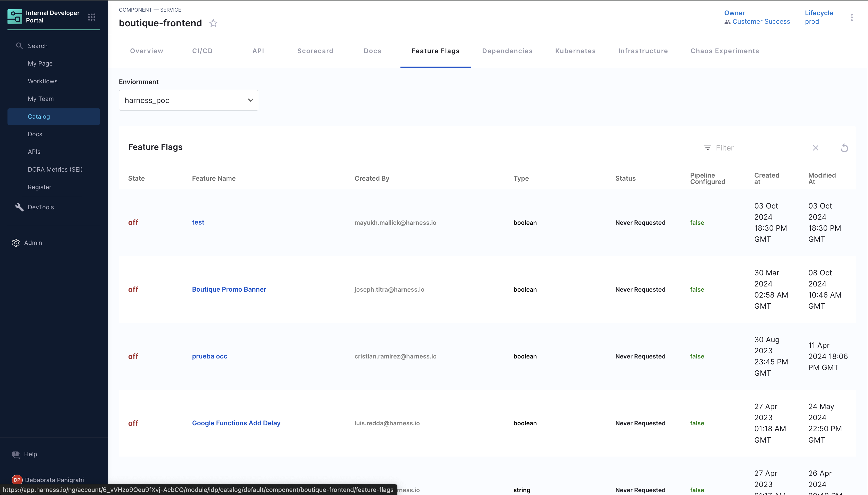Open the Boutique Promo Banner flag link

[x=229, y=289]
